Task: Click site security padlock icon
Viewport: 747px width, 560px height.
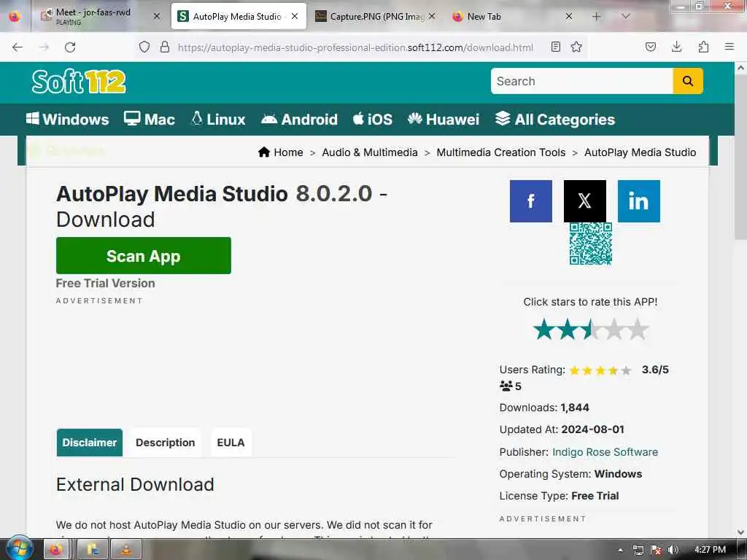Action: [x=165, y=47]
